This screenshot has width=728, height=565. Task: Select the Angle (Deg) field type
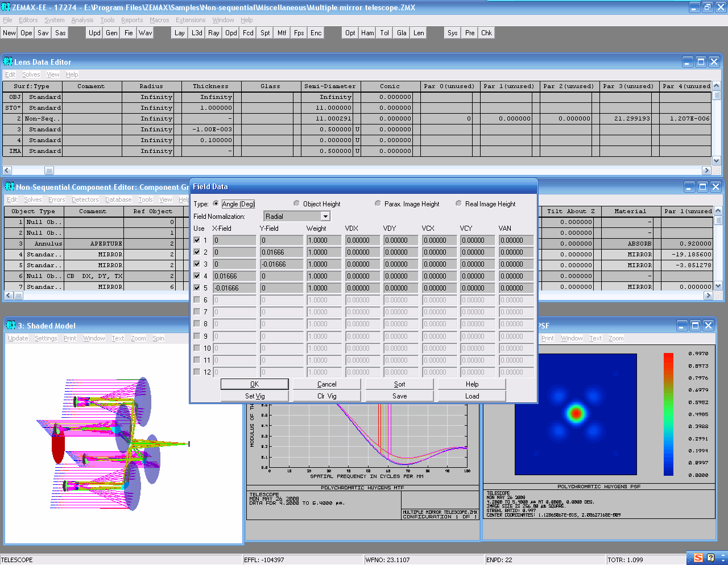pos(216,203)
